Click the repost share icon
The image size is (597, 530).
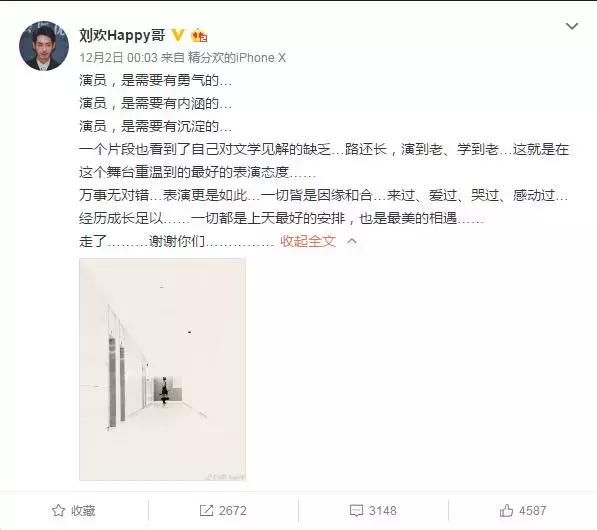(x=206, y=511)
